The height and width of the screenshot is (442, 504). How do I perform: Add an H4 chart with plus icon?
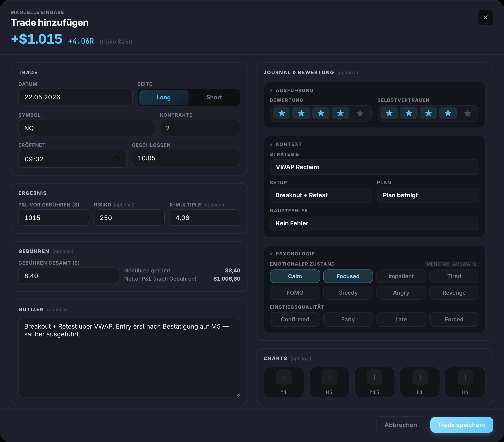pos(465,377)
